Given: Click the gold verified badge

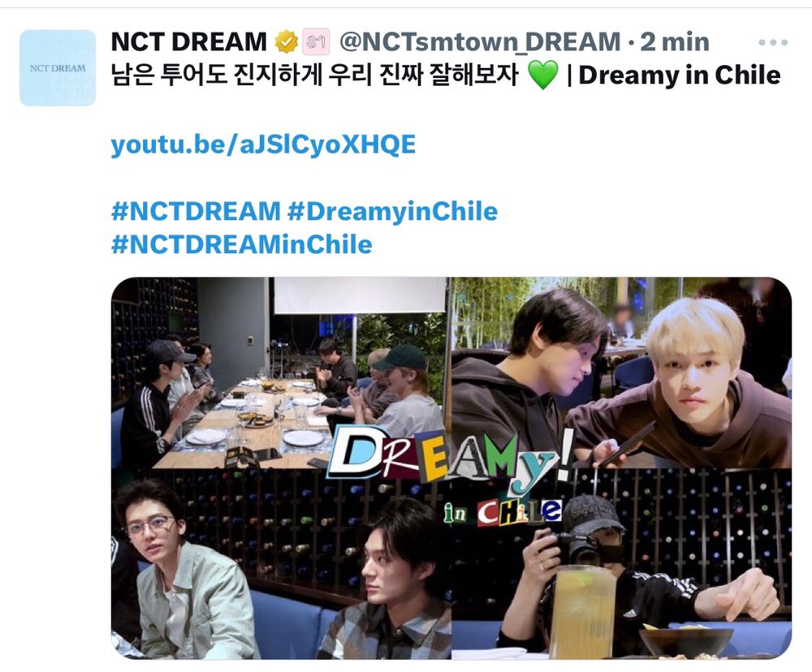Looking at the screenshot, I should coord(286,42).
